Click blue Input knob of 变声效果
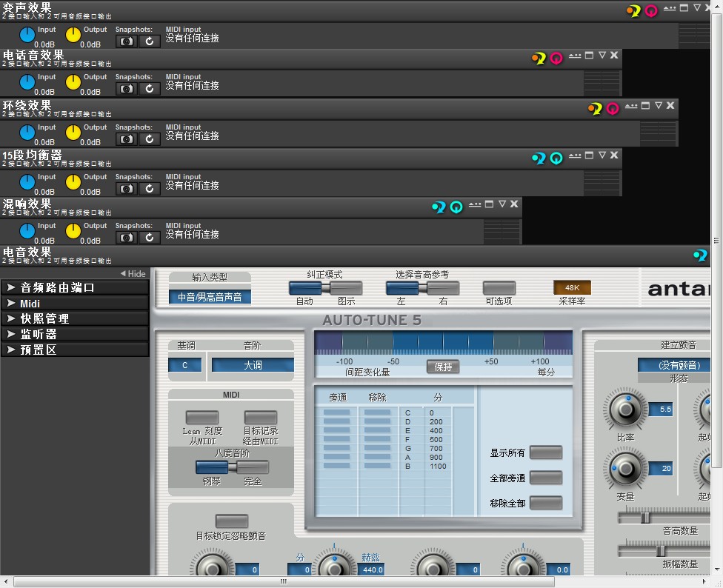This screenshot has width=723, height=588. point(27,35)
